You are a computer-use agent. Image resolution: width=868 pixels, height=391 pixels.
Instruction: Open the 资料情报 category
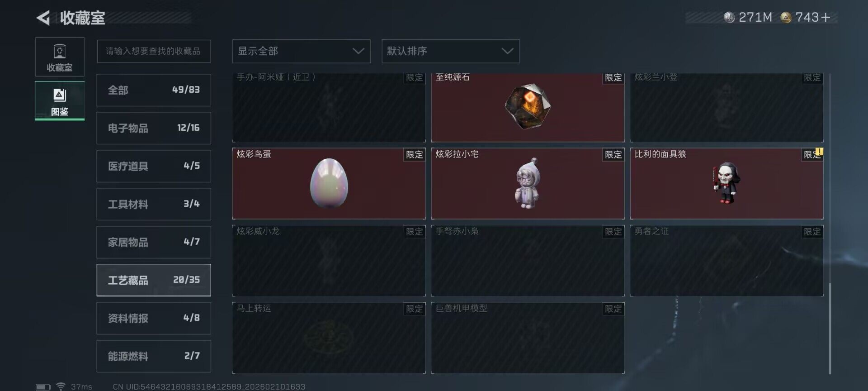154,318
